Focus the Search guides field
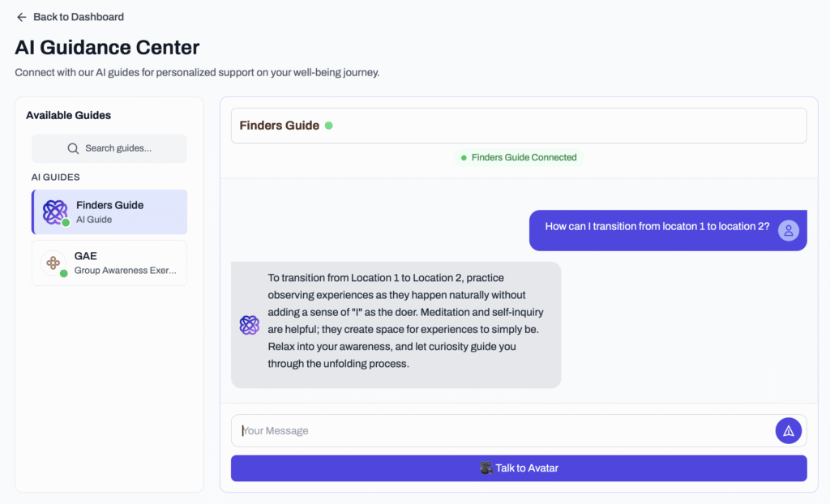Viewport: 830px width, 504px height. 118,148
